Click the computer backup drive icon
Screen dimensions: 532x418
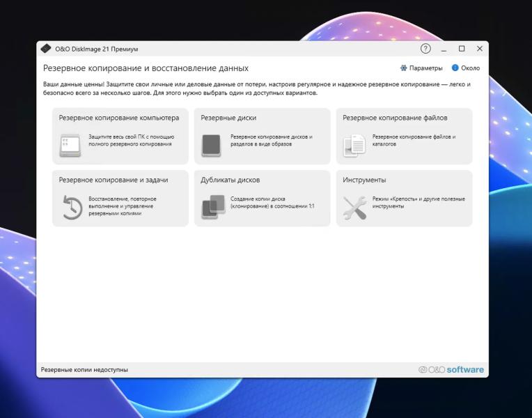pyautogui.click(x=70, y=145)
